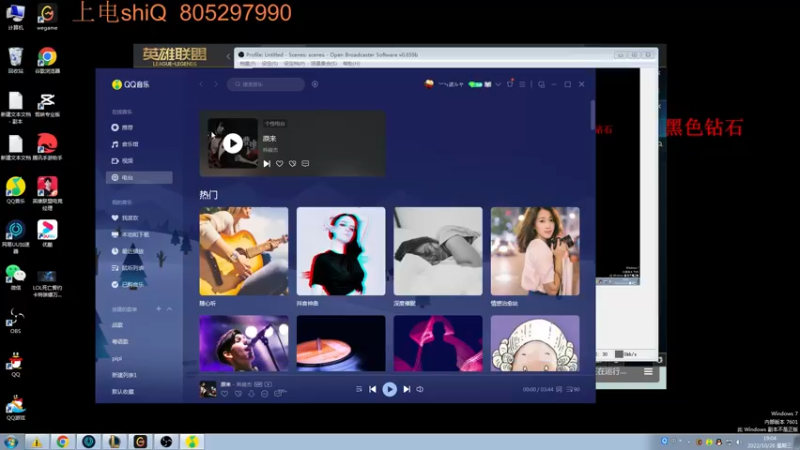Screen dimensions: 800x450
Task: Toggle lyrics display in bottom bar
Action: coord(559,389)
